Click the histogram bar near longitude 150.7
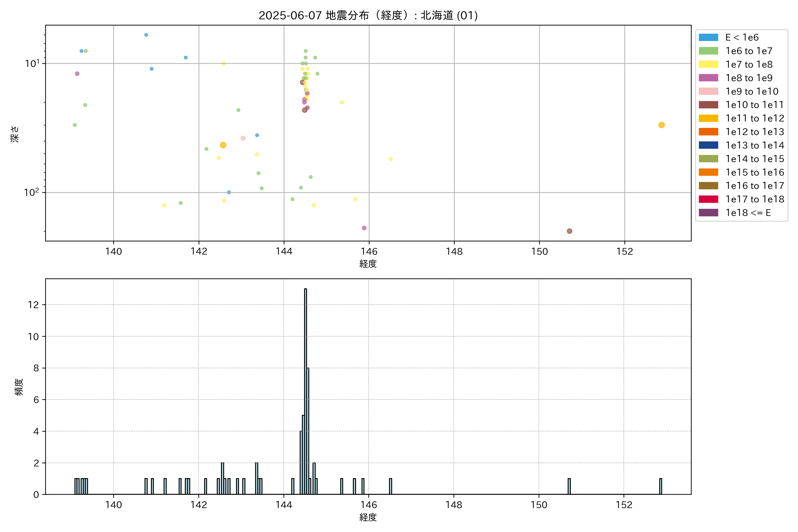This screenshot has height=532, width=798. [x=569, y=486]
